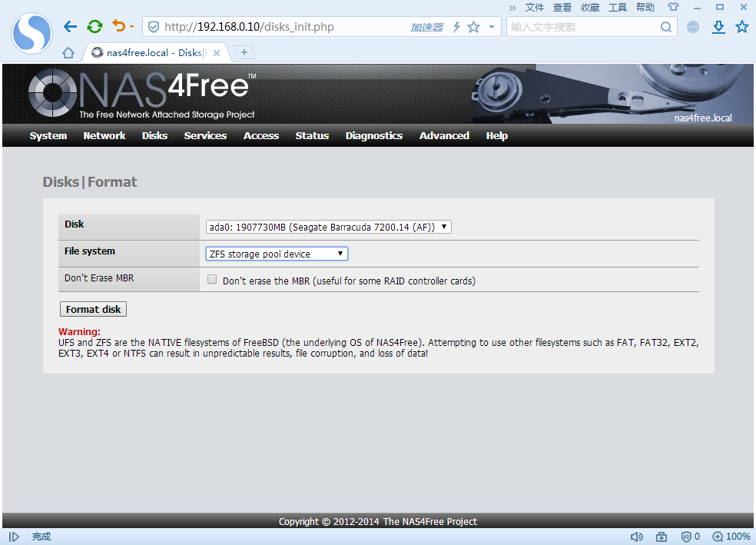The image size is (756, 545).
Task: Click the security shield icon in address bar
Action: (154, 27)
